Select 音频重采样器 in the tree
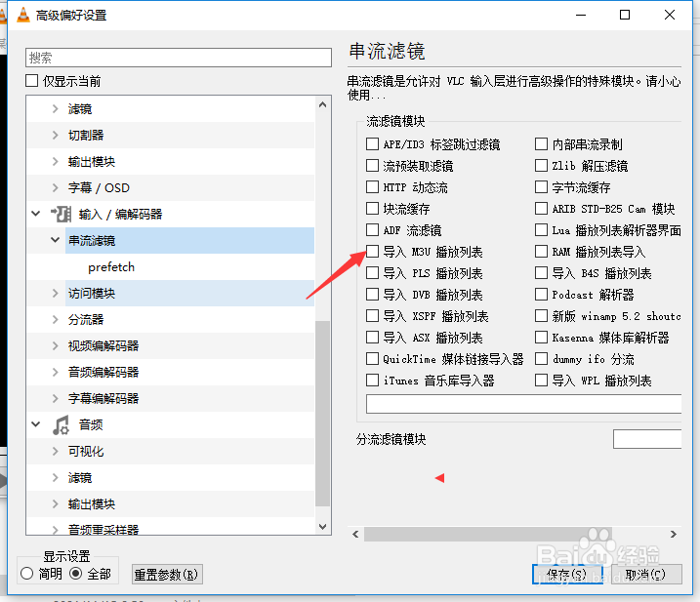The image size is (700, 602). coord(103,530)
